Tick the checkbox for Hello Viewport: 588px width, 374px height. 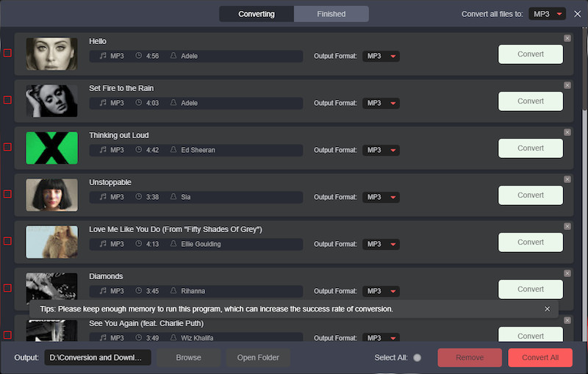point(7,53)
